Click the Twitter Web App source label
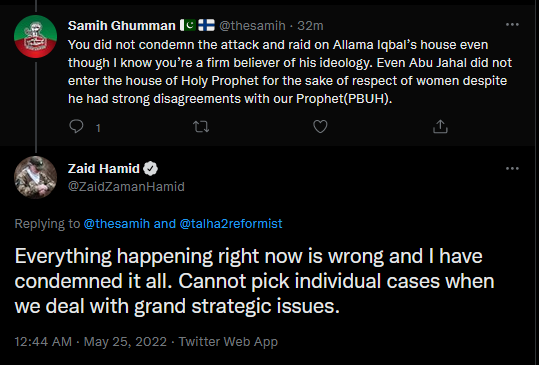 click(228, 342)
